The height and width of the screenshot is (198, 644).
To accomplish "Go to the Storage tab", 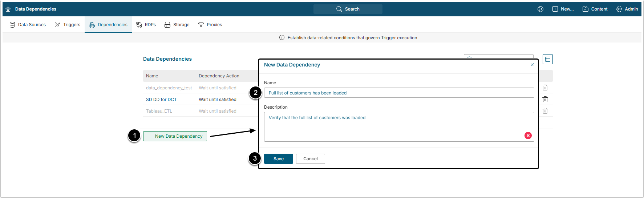I will [x=177, y=25].
